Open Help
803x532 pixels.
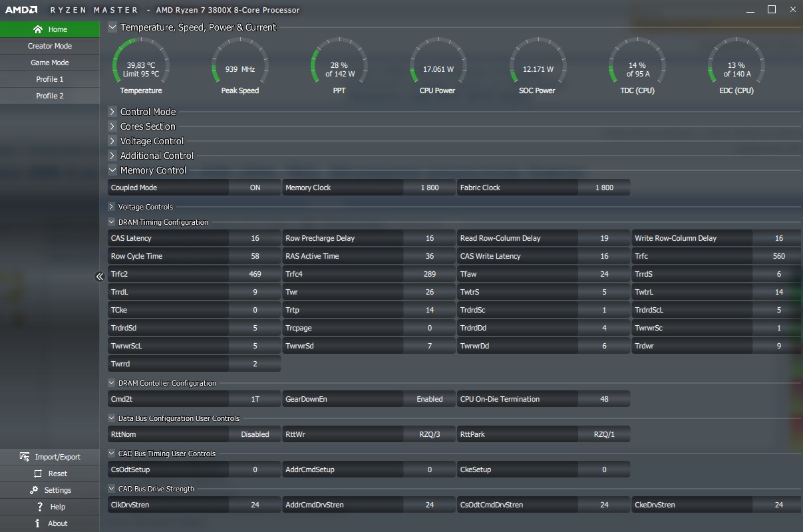point(50,507)
